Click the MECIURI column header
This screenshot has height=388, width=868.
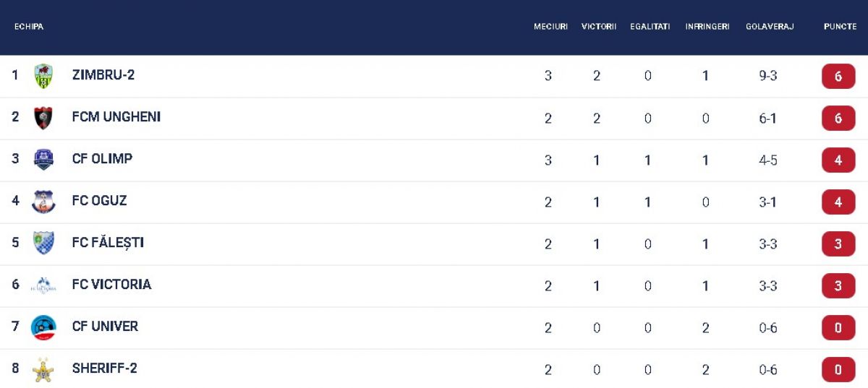550,27
